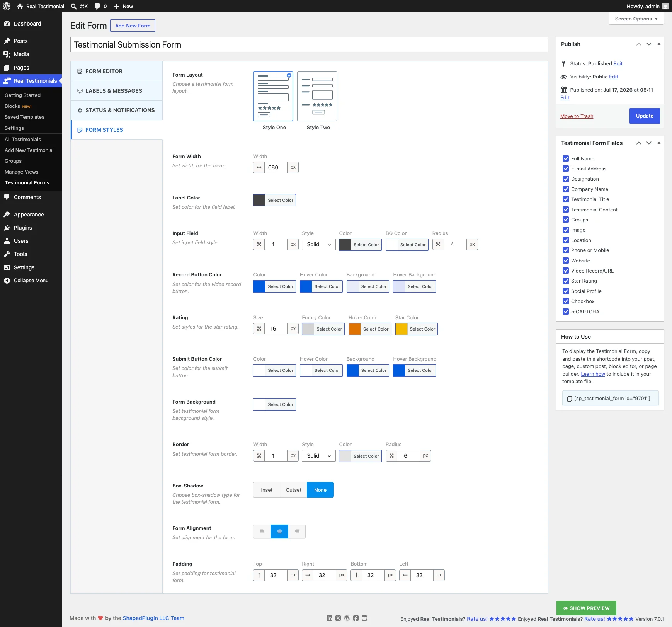Click the WordPress Settings sliders icon

[7, 267]
